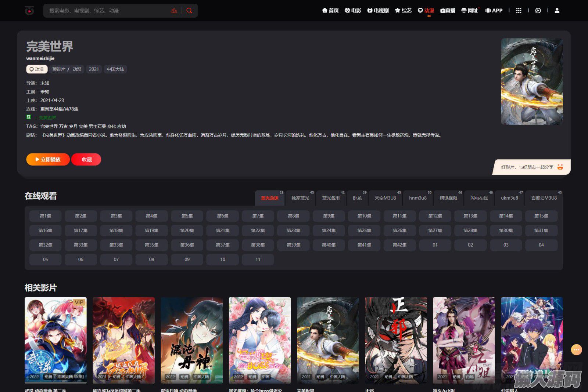The image size is (588, 392).
Task: Click the 中国大陆 region tag
Action: (x=115, y=69)
